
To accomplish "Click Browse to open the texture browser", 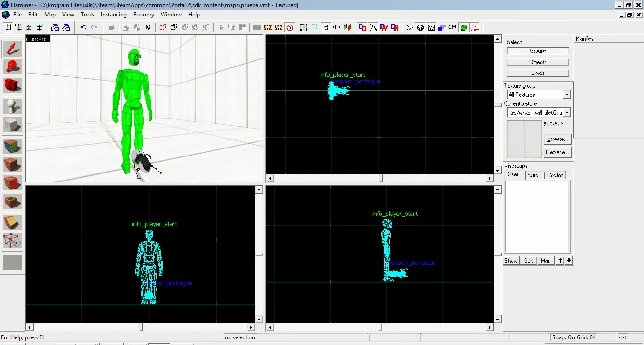I will click(x=557, y=139).
